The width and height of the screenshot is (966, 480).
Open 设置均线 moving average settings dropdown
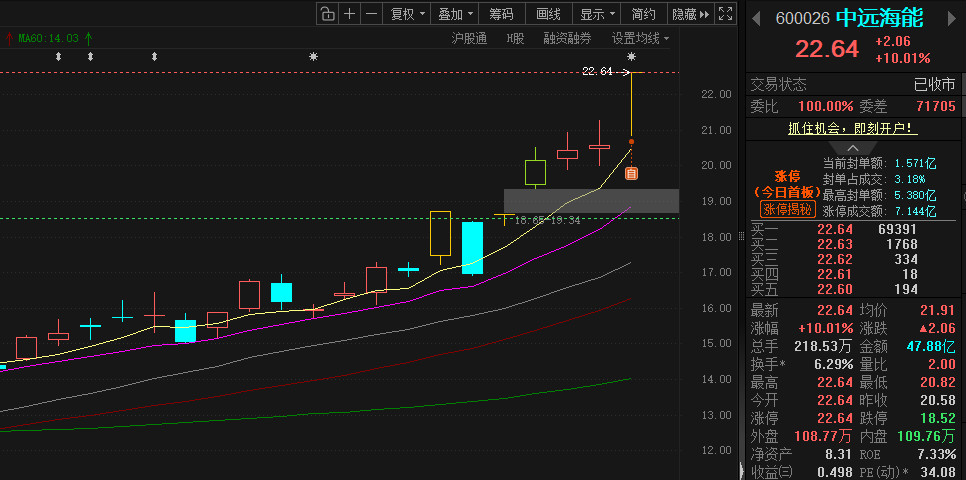640,39
